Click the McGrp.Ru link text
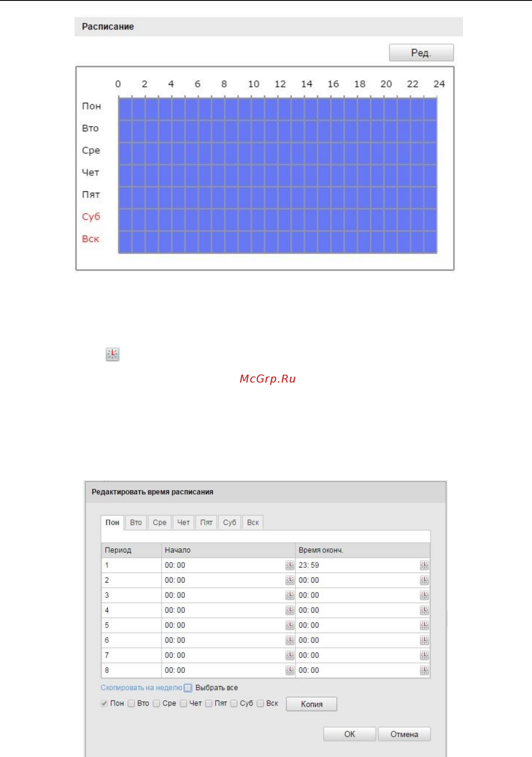 click(x=268, y=379)
